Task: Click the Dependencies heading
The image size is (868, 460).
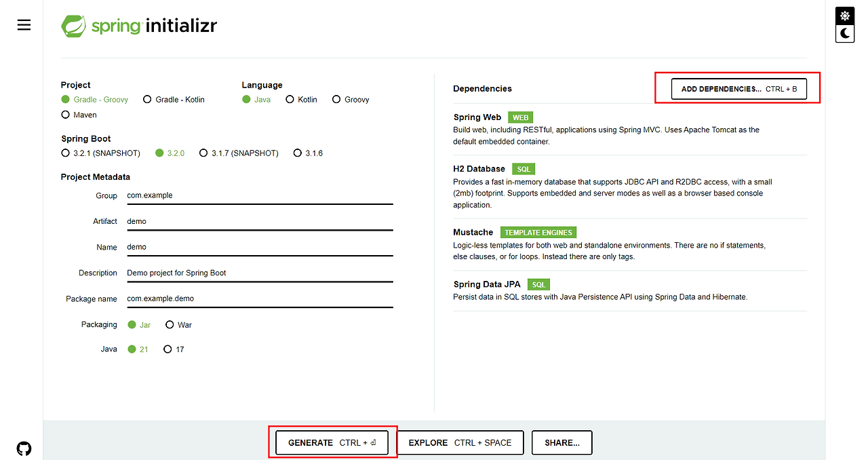Action: (x=482, y=89)
